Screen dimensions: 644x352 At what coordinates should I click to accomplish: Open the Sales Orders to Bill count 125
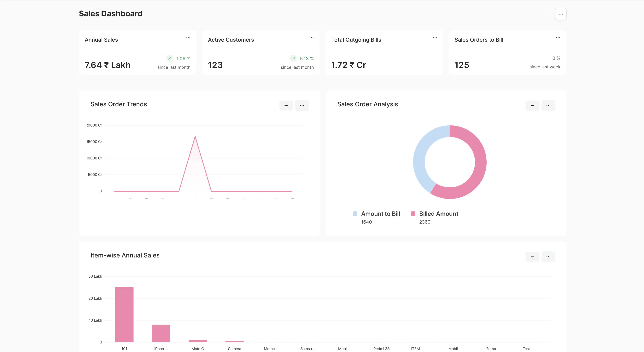pyautogui.click(x=461, y=65)
